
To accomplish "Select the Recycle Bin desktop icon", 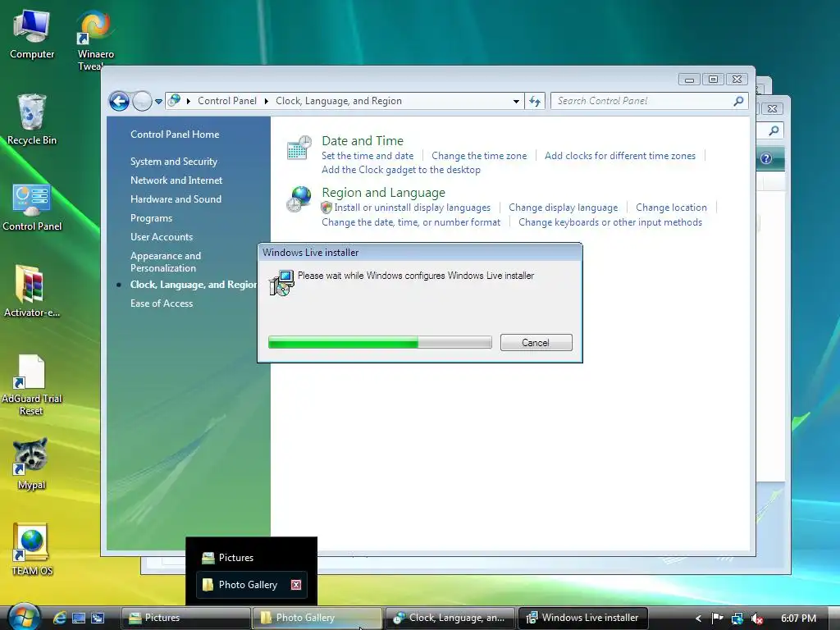I will point(32,119).
